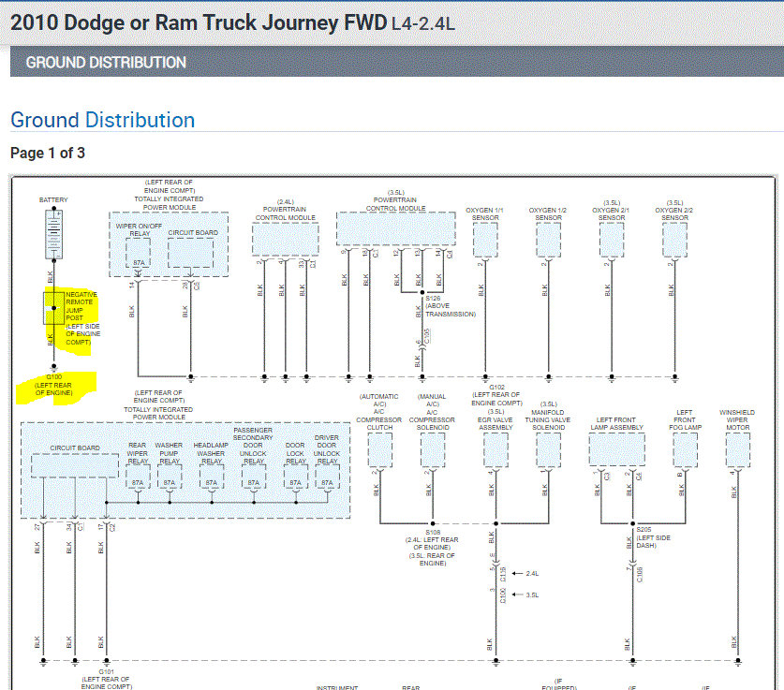This screenshot has width=784, height=690.
Task: Click the 2.4L powertrain control module box
Action: (x=286, y=240)
